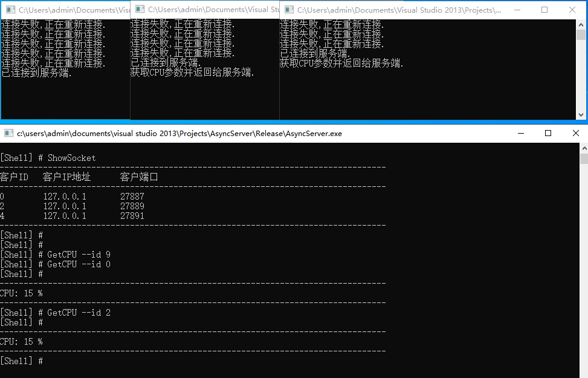Click the scroll-down arrow on the client console scrollbar

tap(581, 114)
